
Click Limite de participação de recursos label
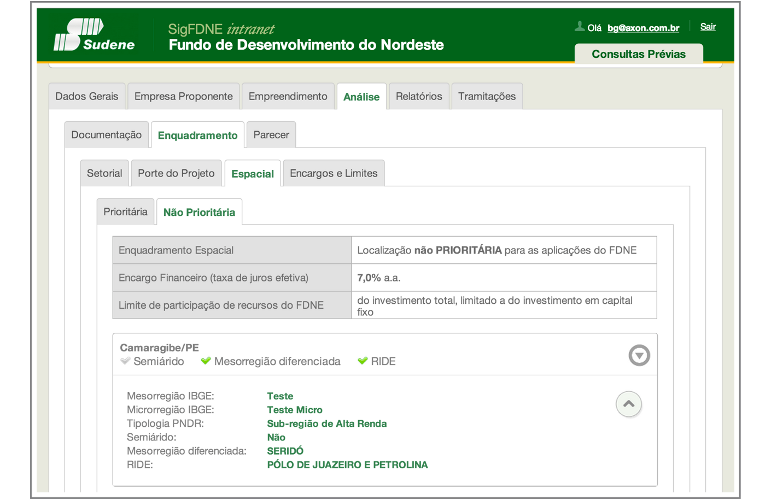(232, 305)
